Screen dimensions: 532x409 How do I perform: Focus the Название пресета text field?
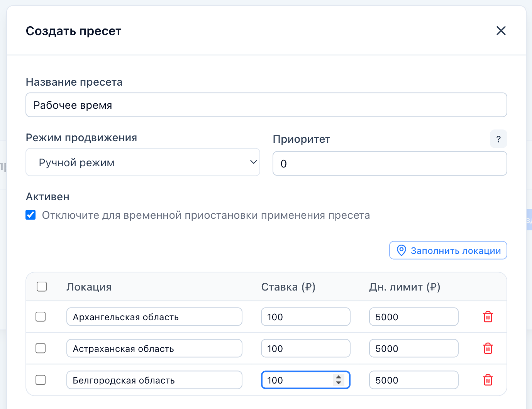coord(266,105)
